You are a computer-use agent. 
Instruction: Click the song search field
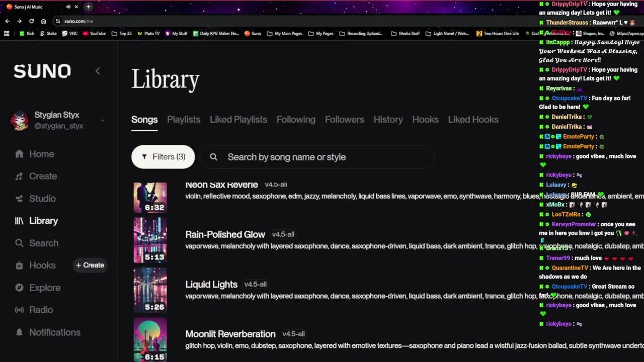click(317, 157)
